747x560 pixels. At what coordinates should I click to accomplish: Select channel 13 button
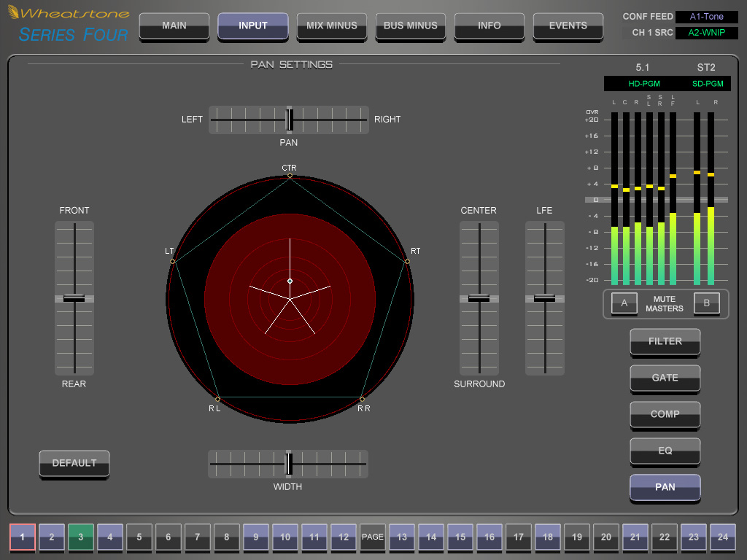402,537
